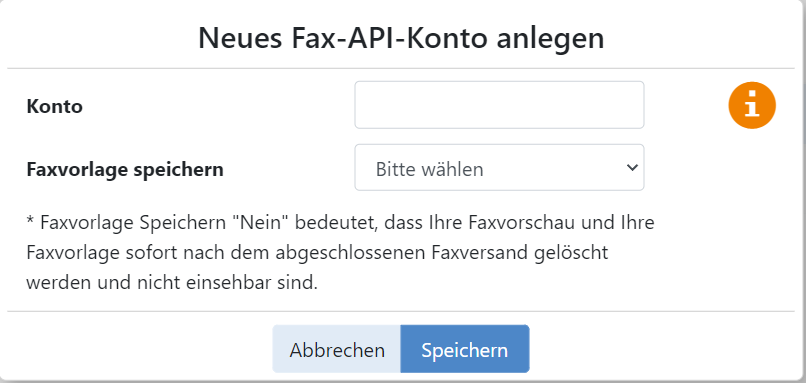Screen dimensions: 806x383
Task: Click the note line ending "einsehbar sind."
Action: [x=172, y=283]
